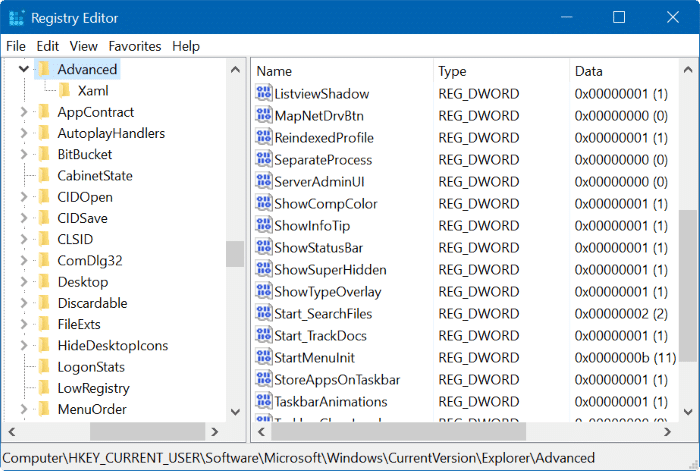
Task: Click the ListviewShadow DWORD value icon
Action: (264, 93)
